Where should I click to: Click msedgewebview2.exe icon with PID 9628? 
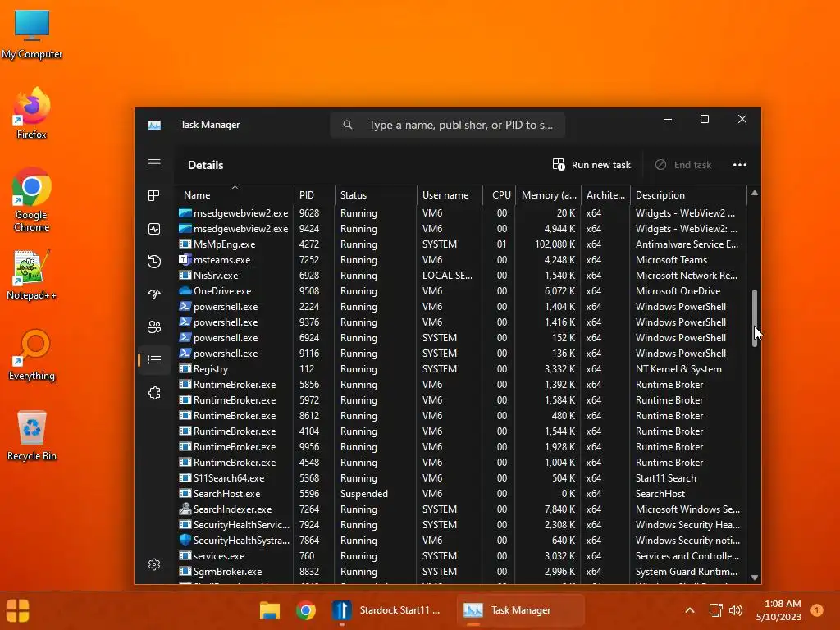click(x=185, y=213)
